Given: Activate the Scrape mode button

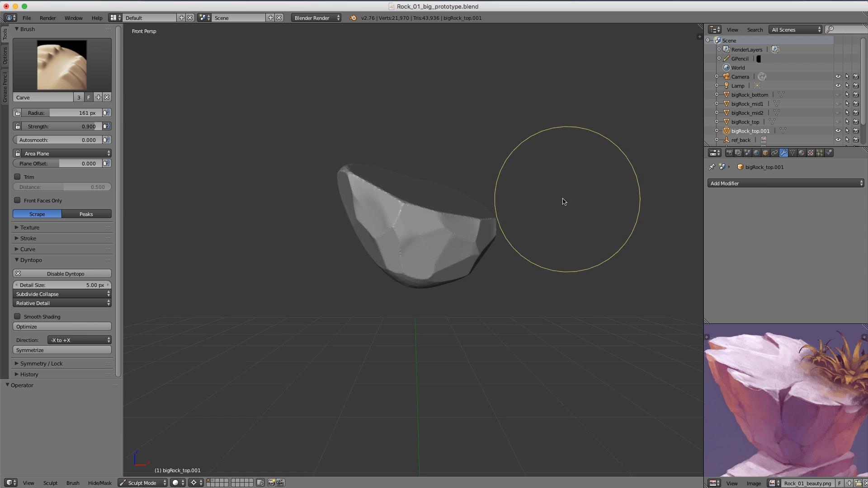Looking at the screenshot, I should click(x=37, y=214).
